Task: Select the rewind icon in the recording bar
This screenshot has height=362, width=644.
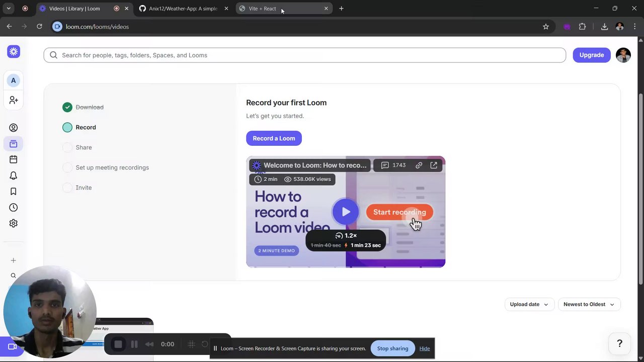Action: pos(149,344)
